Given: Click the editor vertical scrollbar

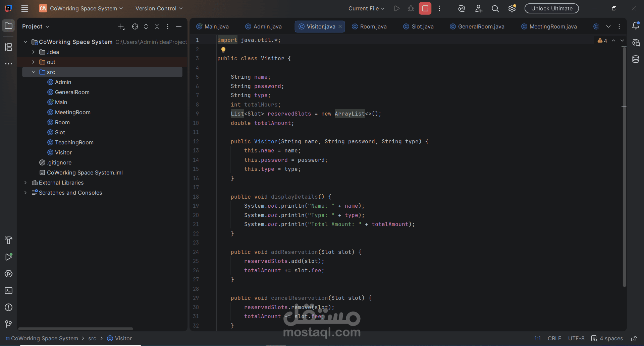Looking at the screenshot, I should pos(624,166).
